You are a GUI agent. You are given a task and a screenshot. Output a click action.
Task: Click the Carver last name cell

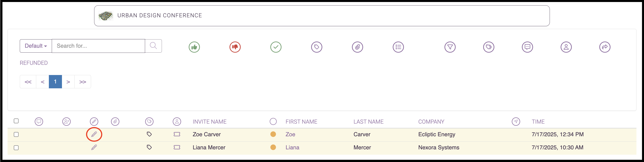(x=362, y=134)
